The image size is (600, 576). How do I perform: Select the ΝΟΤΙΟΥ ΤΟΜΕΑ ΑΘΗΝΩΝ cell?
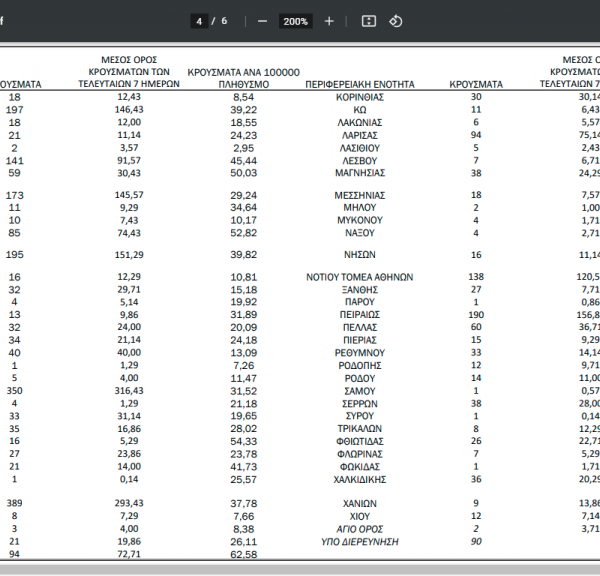coord(360,277)
